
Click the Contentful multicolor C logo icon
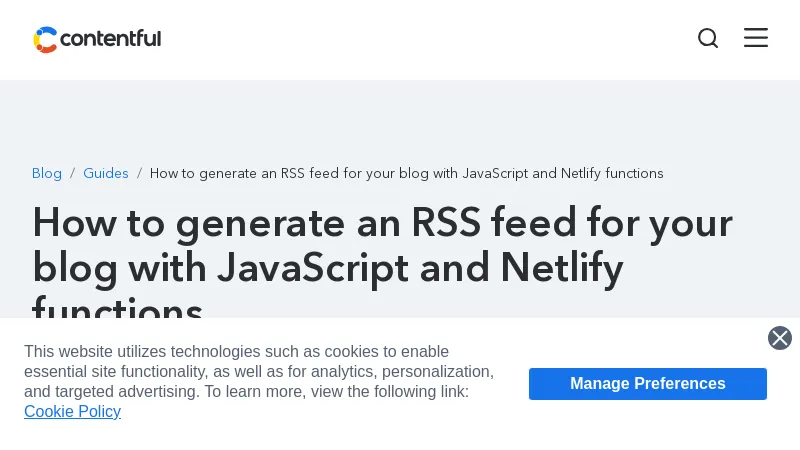pyautogui.click(x=45, y=39)
